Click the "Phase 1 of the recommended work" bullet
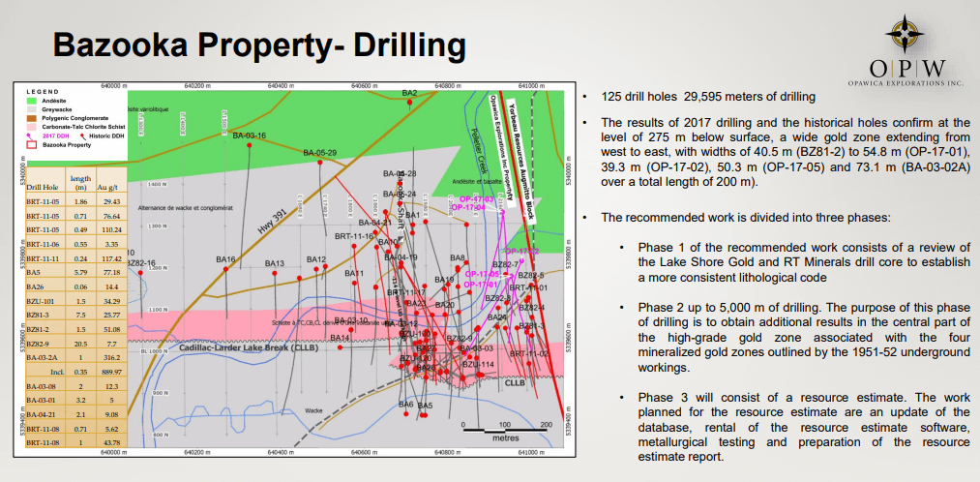The image size is (980, 482). (804, 262)
